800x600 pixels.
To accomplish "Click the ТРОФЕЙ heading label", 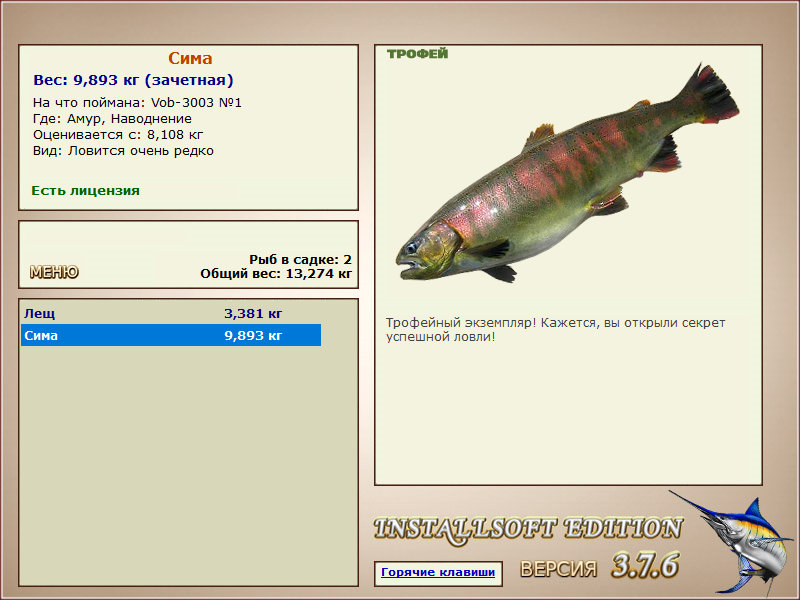I will pyautogui.click(x=417, y=54).
